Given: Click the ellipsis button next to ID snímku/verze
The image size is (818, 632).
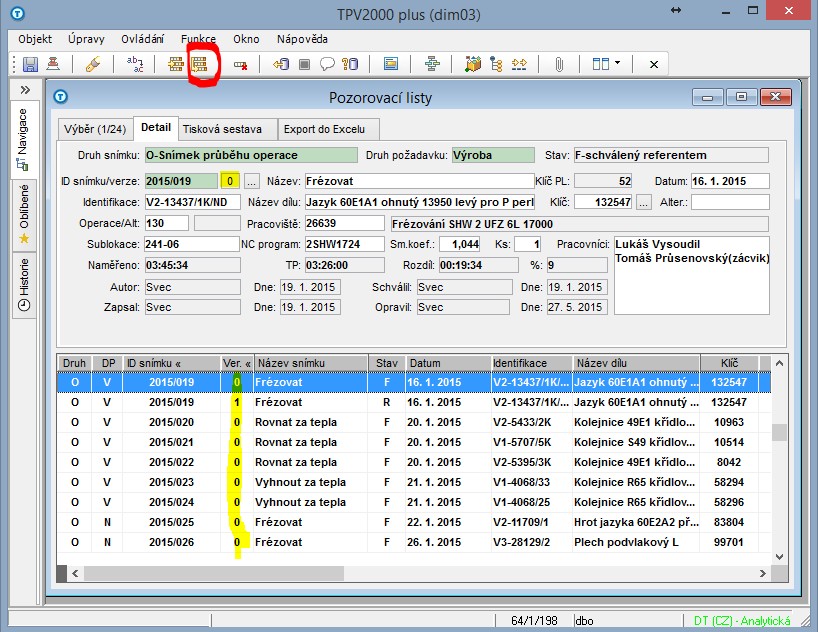Looking at the screenshot, I should tap(251, 181).
